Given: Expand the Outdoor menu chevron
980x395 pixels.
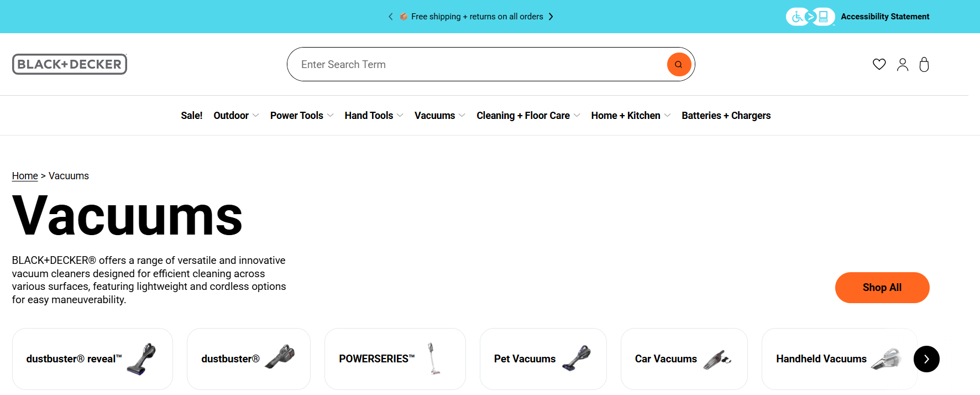Looking at the screenshot, I should point(255,115).
